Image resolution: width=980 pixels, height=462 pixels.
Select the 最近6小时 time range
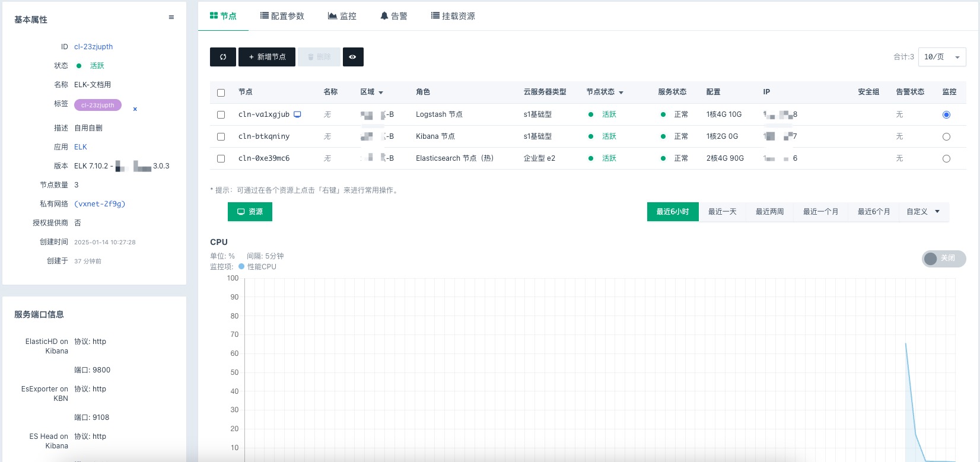(673, 212)
